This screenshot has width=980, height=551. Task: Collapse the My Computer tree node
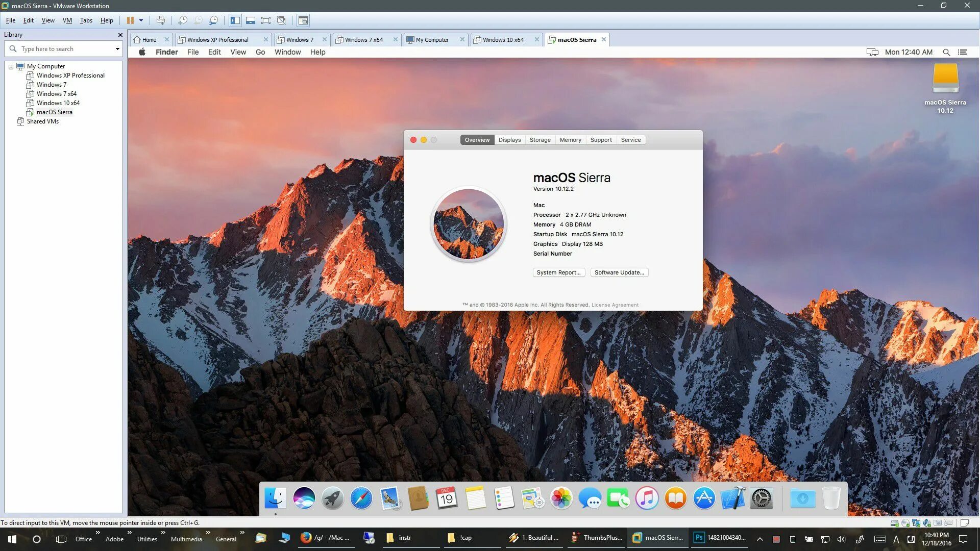point(11,67)
